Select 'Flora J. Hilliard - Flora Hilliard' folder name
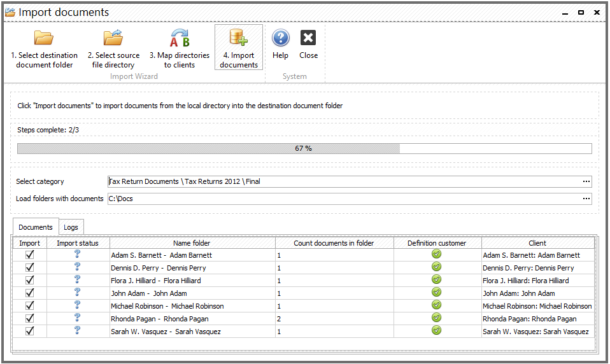This screenshot has height=364, width=610. 156,281
